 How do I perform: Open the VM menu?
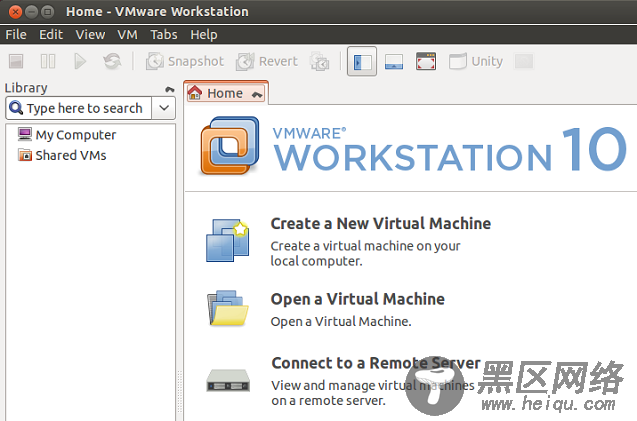click(128, 35)
